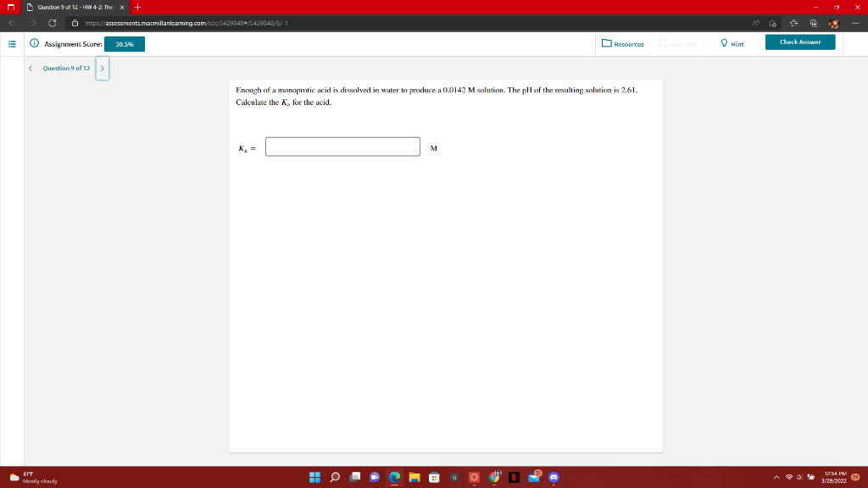The image size is (868, 488).
Task: Open the Resources panel
Action: (x=623, y=43)
